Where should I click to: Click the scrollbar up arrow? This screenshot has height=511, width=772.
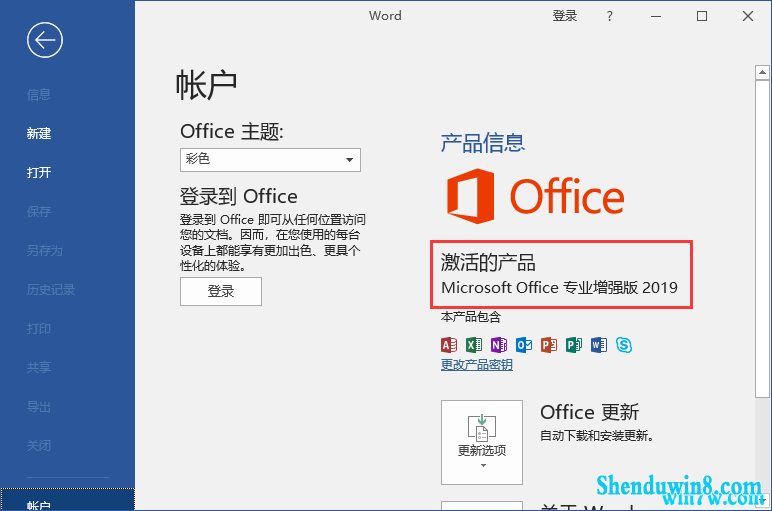click(763, 73)
